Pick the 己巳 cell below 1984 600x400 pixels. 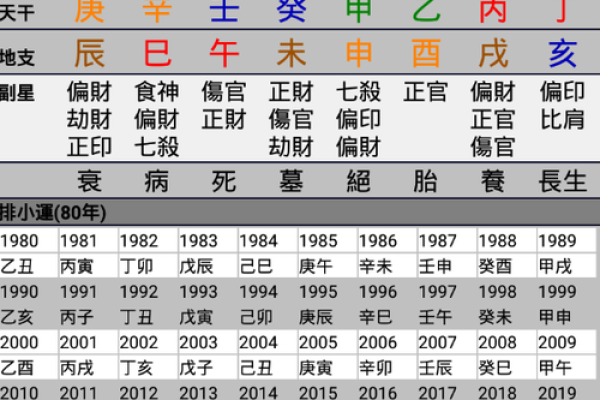click(268, 266)
